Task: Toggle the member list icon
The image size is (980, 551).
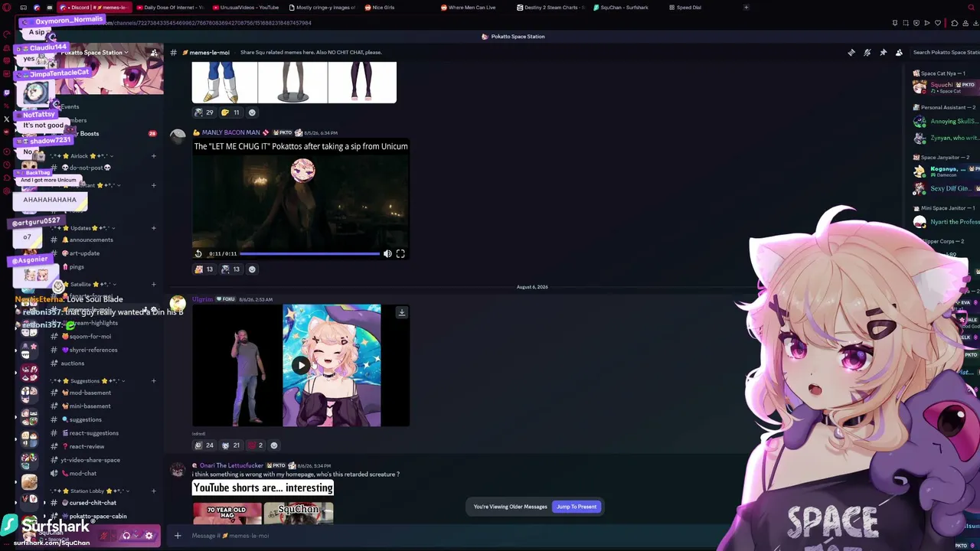Action: point(899,52)
